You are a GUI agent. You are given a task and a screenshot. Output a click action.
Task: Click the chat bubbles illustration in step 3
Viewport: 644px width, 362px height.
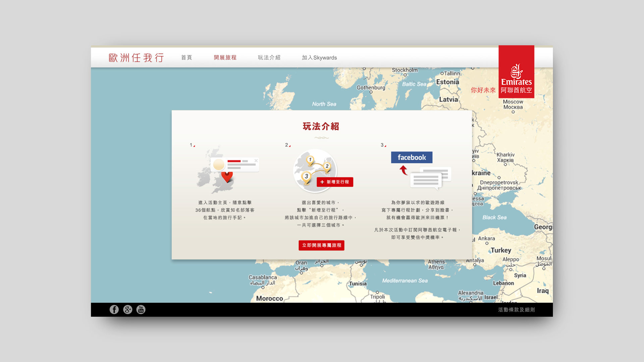(431, 178)
